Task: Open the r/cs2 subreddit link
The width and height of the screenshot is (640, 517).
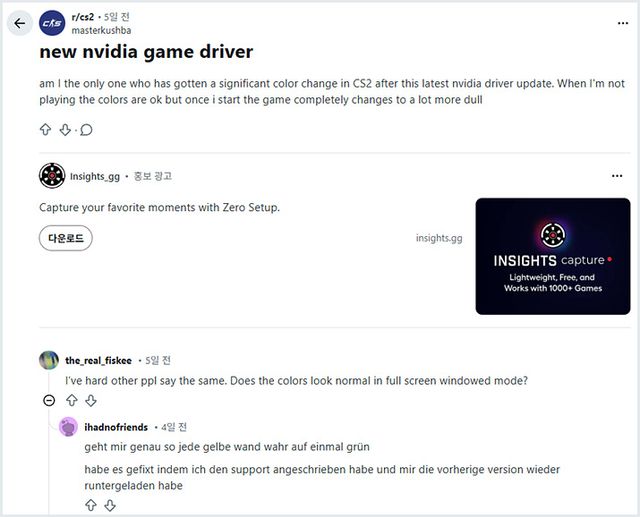Action: [x=83, y=17]
